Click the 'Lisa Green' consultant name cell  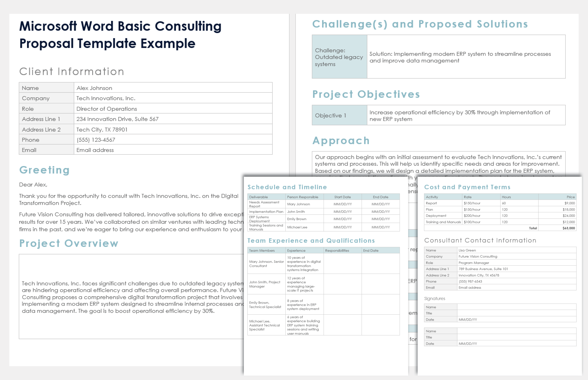point(517,250)
